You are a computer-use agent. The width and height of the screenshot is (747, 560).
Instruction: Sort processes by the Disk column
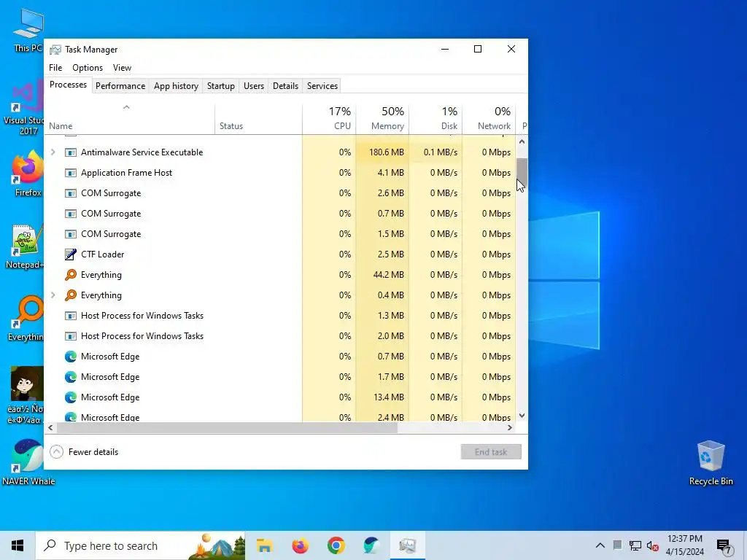pos(436,118)
